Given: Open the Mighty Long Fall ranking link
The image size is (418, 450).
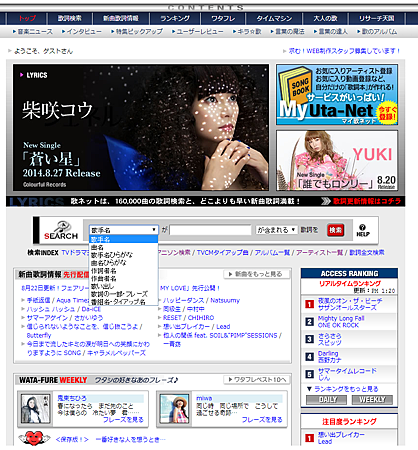Looking at the screenshot, I should 341,318.
